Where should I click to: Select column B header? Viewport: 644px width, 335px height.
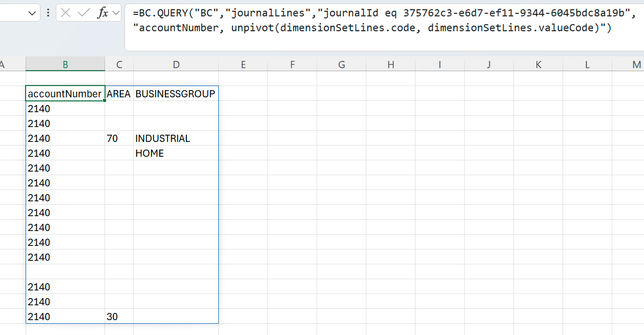pos(65,65)
